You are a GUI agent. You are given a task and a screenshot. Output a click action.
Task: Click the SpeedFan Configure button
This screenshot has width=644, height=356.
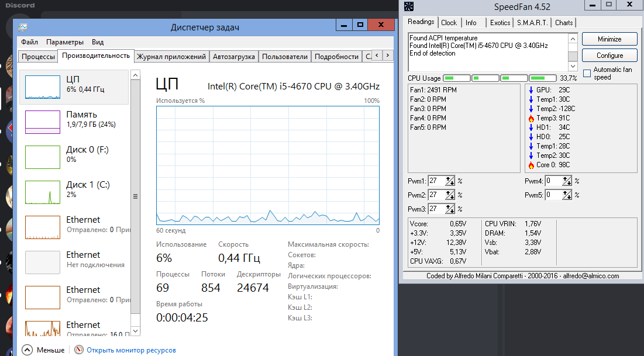pyautogui.click(x=609, y=56)
